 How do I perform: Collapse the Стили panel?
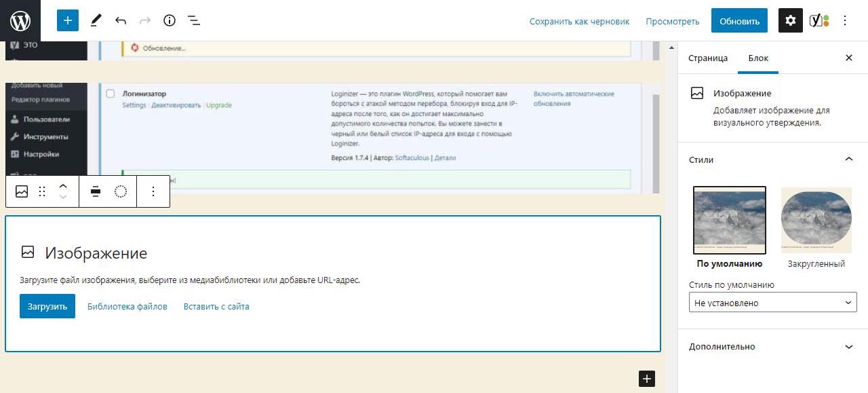pos(848,160)
